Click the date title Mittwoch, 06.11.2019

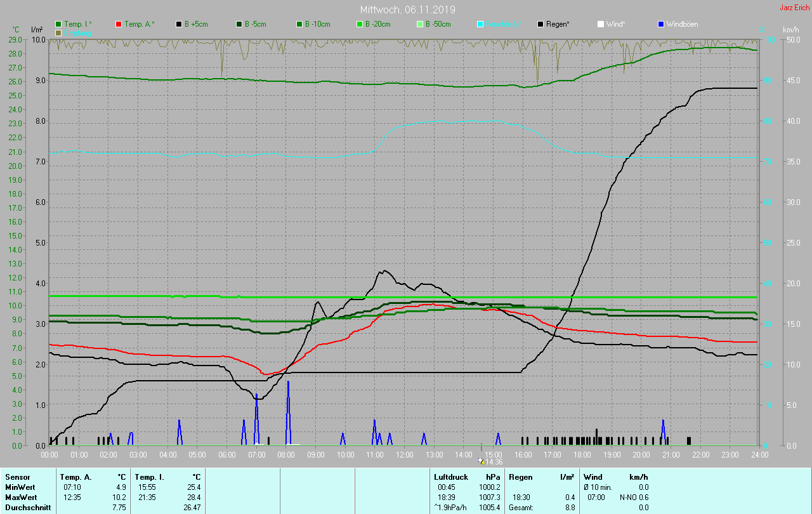407,10
